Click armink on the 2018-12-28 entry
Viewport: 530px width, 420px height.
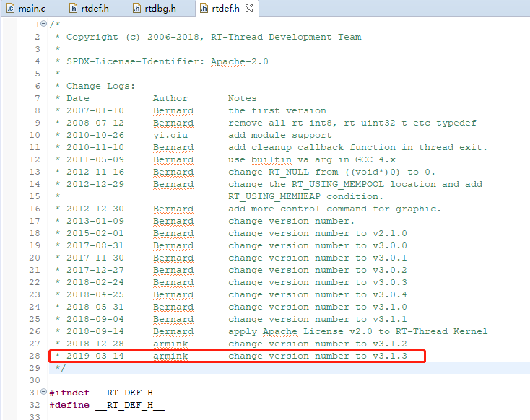coord(170,344)
